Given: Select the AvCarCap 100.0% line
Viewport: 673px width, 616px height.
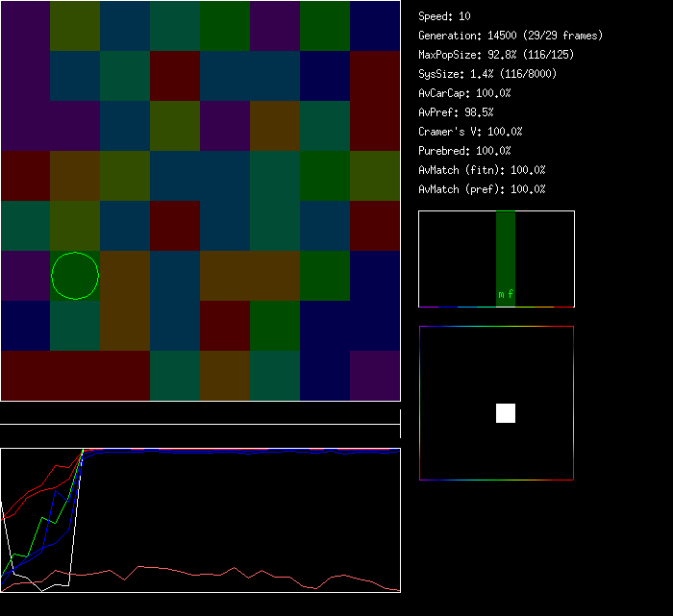Looking at the screenshot, I should (465, 93).
